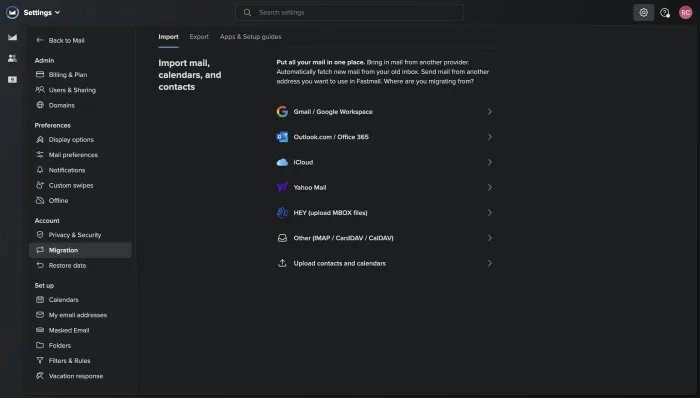
Task: Open the RC account avatar
Action: point(685,12)
